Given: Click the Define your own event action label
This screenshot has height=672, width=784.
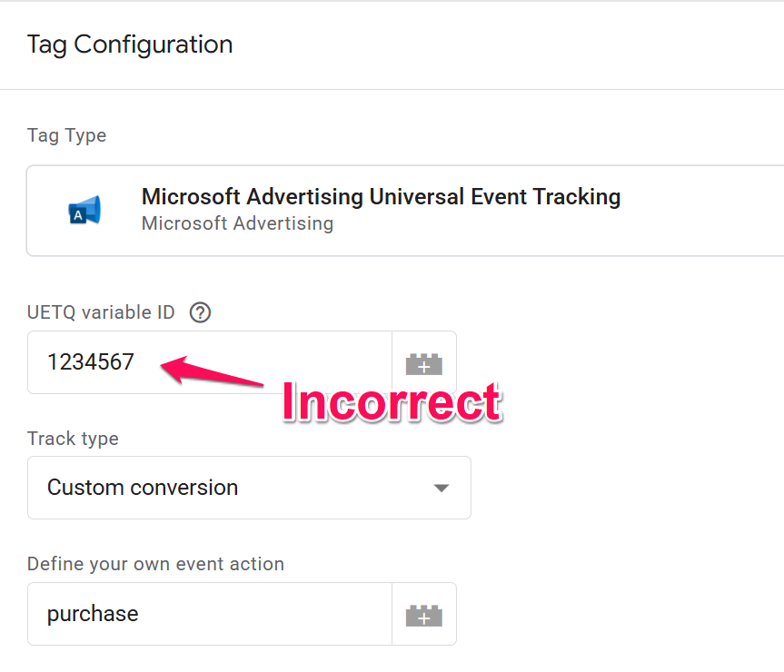Looking at the screenshot, I should [x=155, y=564].
